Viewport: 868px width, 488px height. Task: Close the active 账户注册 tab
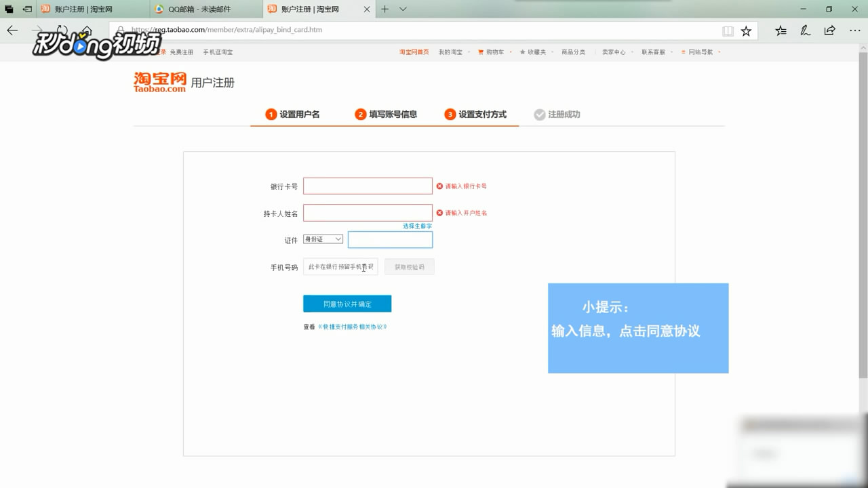pos(367,9)
